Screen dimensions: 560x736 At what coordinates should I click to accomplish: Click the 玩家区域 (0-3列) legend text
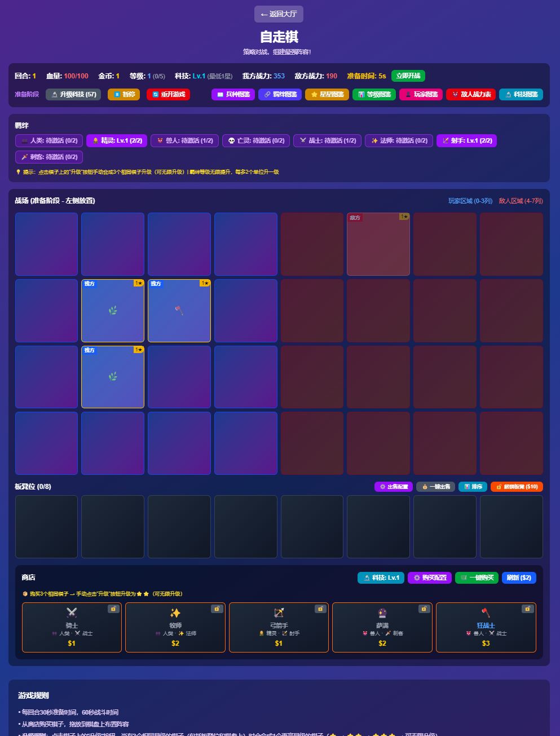point(470,201)
